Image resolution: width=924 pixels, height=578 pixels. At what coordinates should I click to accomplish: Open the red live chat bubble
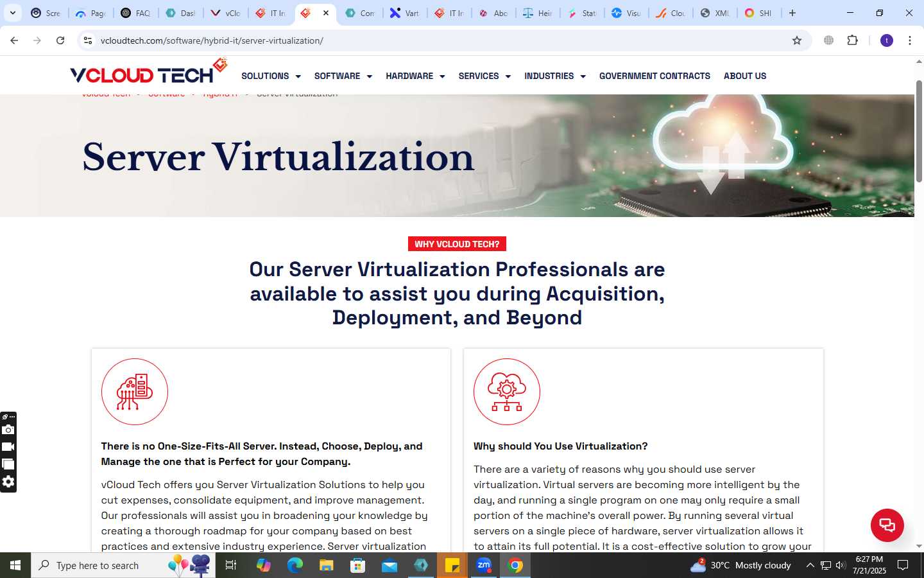click(887, 525)
